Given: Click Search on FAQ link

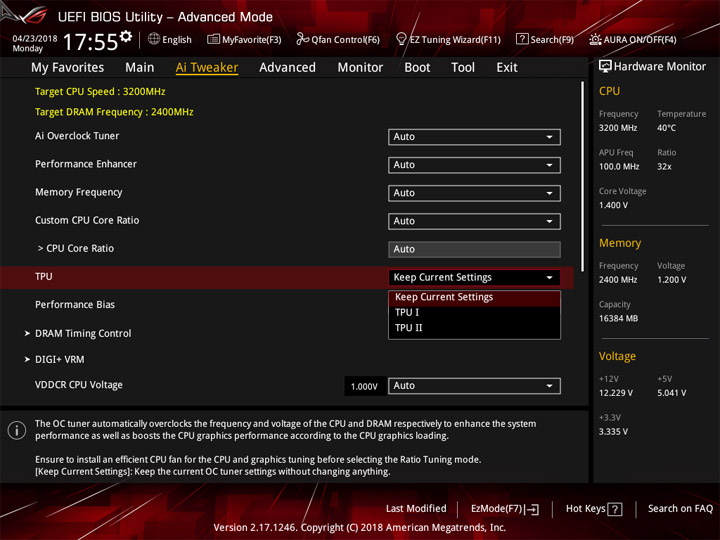Looking at the screenshot, I should pos(680,508).
